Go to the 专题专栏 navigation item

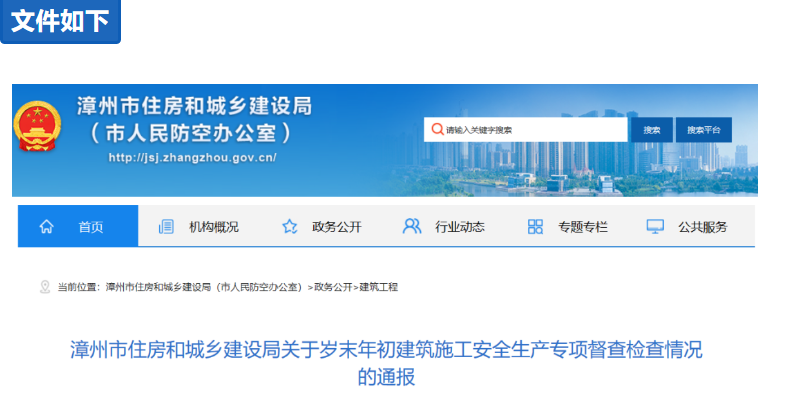(x=582, y=227)
